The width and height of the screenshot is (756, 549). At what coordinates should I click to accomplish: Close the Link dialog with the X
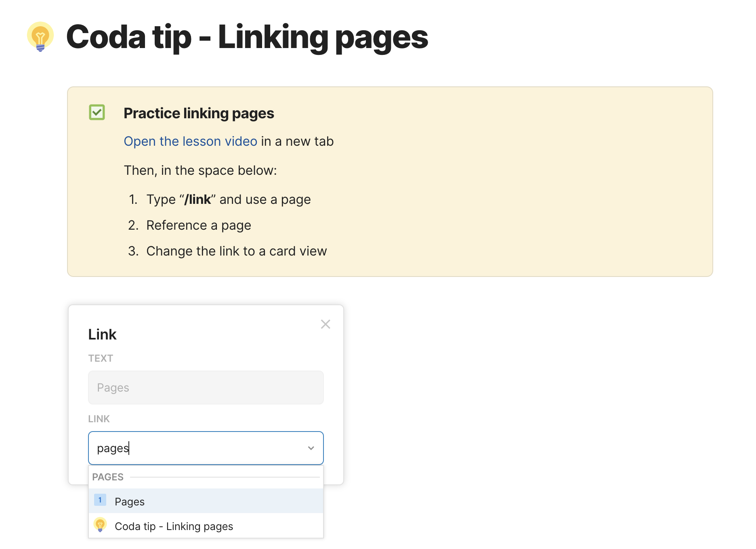click(325, 324)
